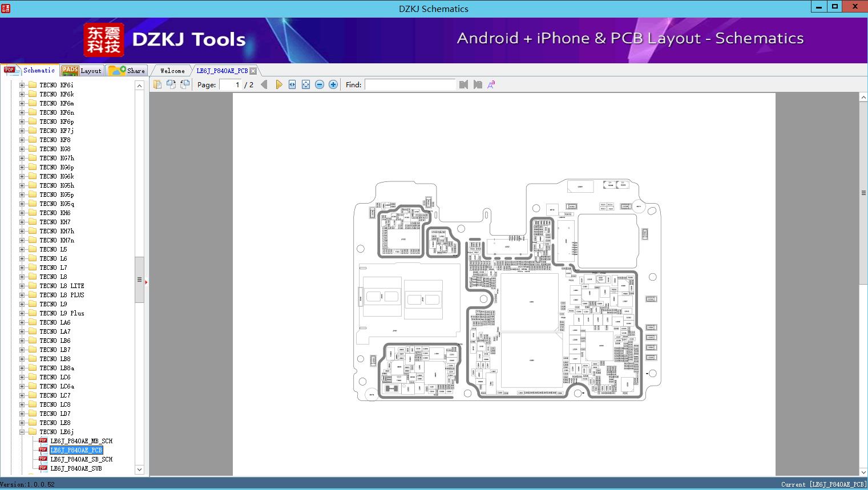
Task: Collapse the TECNO LE6j folder
Action: (22, 432)
